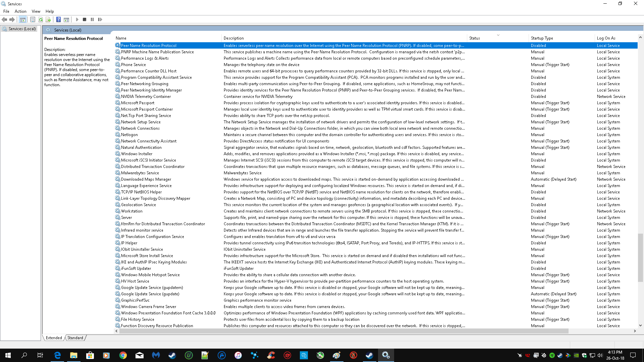Switch to the Standard tab
The image size is (644, 362).
(75, 338)
